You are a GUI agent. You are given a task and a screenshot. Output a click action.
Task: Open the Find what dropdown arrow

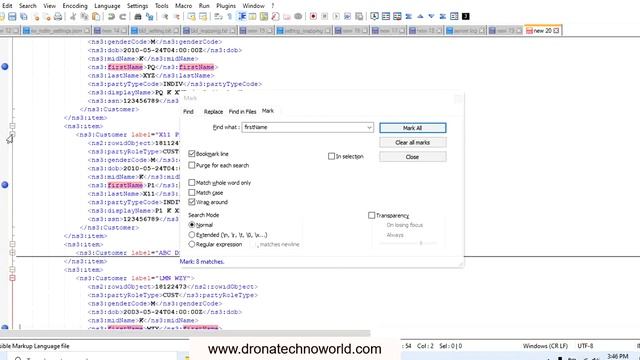point(369,127)
